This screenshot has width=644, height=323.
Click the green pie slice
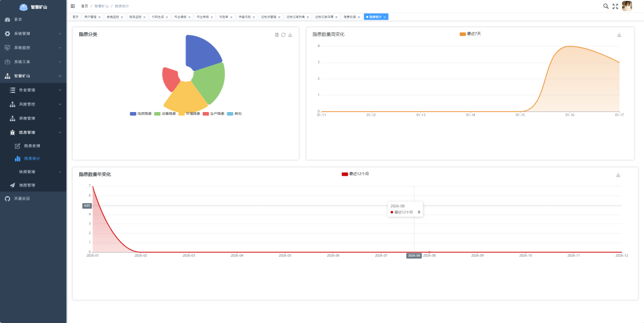tap(209, 83)
